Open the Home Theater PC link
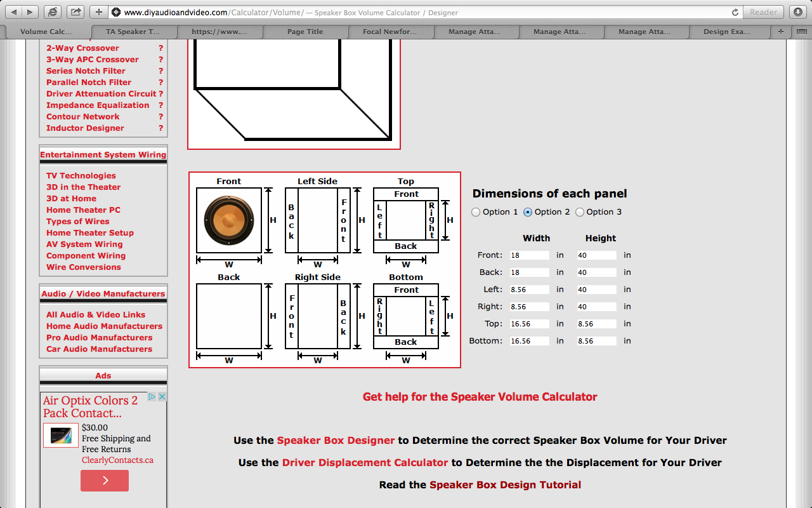Screen dimensions: 812x508 coord(83,210)
